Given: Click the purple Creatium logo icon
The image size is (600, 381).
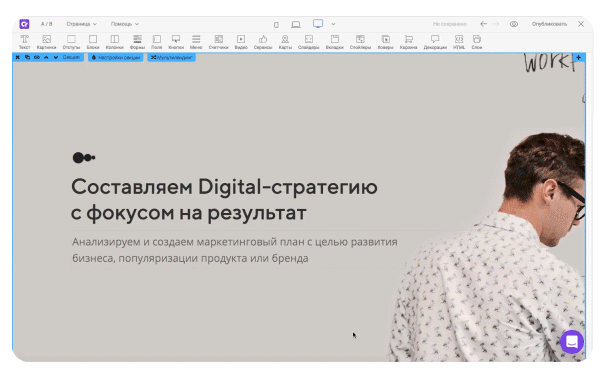Looking at the screenshot, I should 24,24.
